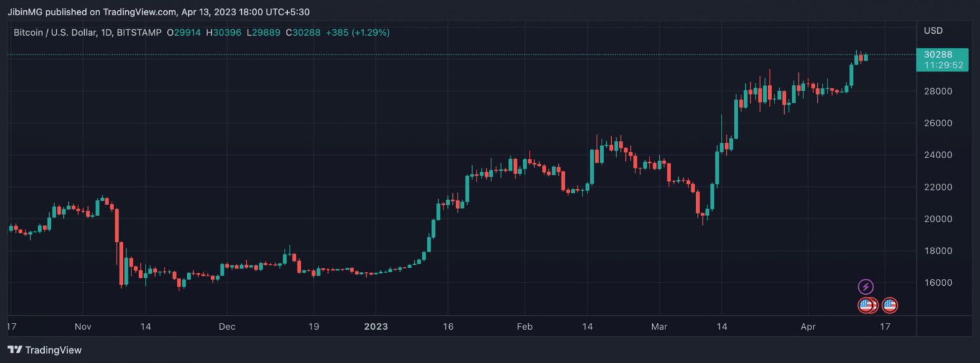Image resolution: width=980 pixels, height=363 pixels.
Task: Click the leftmost US flag event icon
Action: click(865, 306)
